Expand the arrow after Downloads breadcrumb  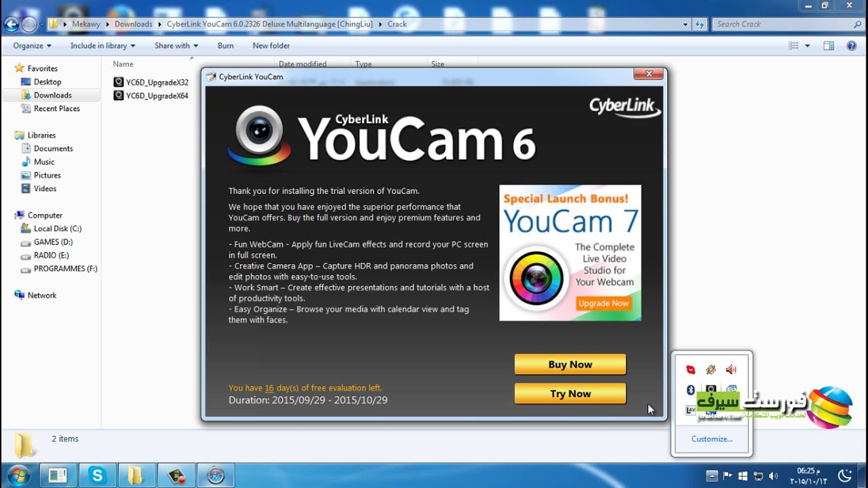click(160, 24)
